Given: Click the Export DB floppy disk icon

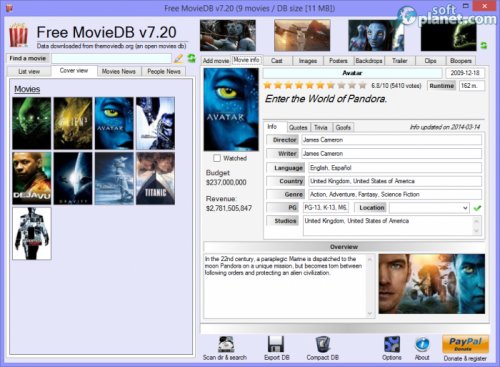Looking at the screenshot, I should [276, 344].
